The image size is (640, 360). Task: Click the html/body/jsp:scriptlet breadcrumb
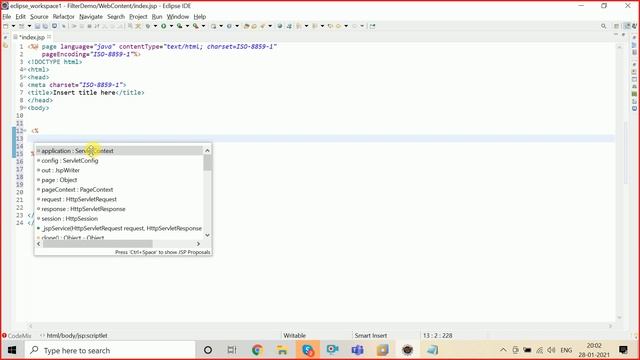pos(77,336)
